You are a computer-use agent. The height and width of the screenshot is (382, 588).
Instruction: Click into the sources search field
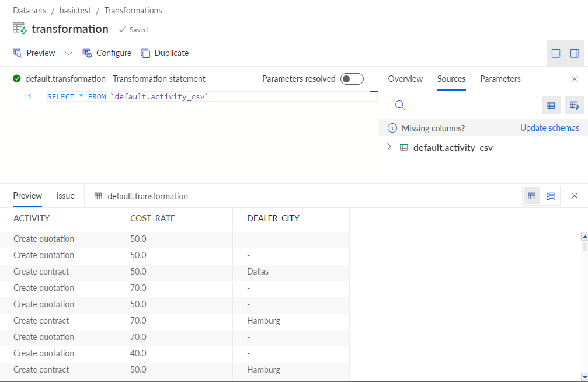[x=462, y=105]
